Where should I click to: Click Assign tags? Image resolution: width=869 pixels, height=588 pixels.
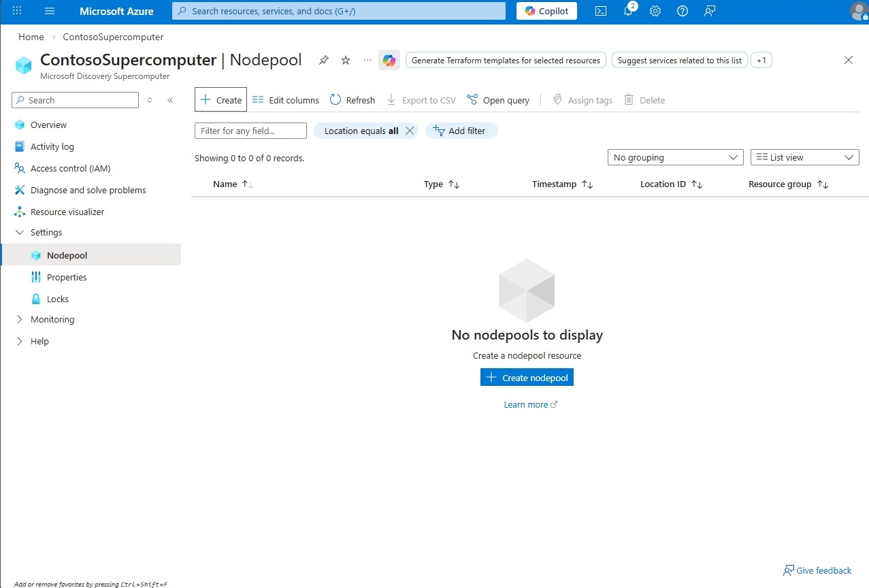coord(583,100)
